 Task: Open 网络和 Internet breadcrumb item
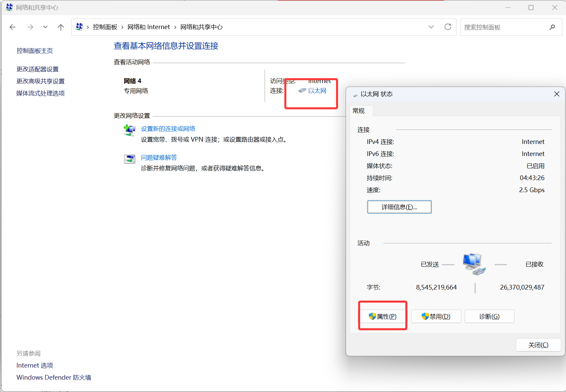(x=149, y=27)
